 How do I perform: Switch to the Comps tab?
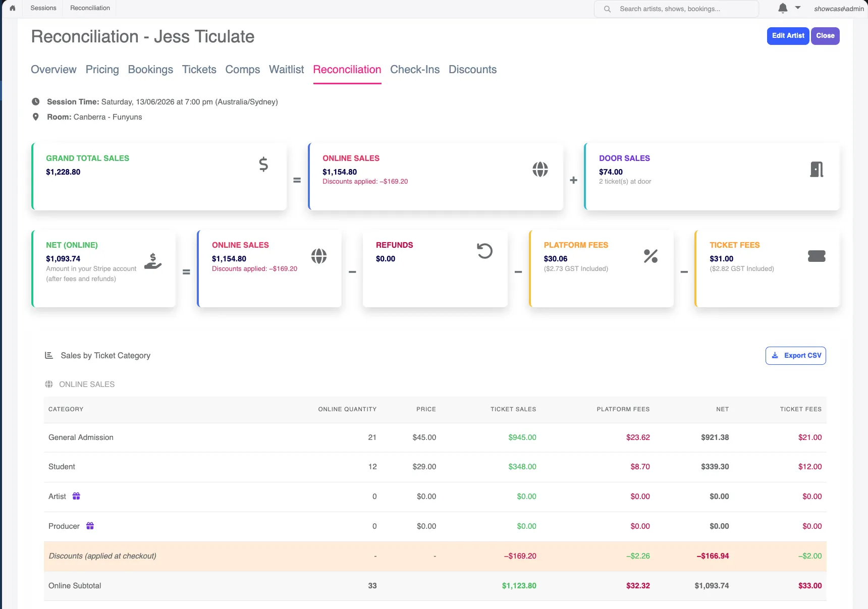(x=243, y=70)
